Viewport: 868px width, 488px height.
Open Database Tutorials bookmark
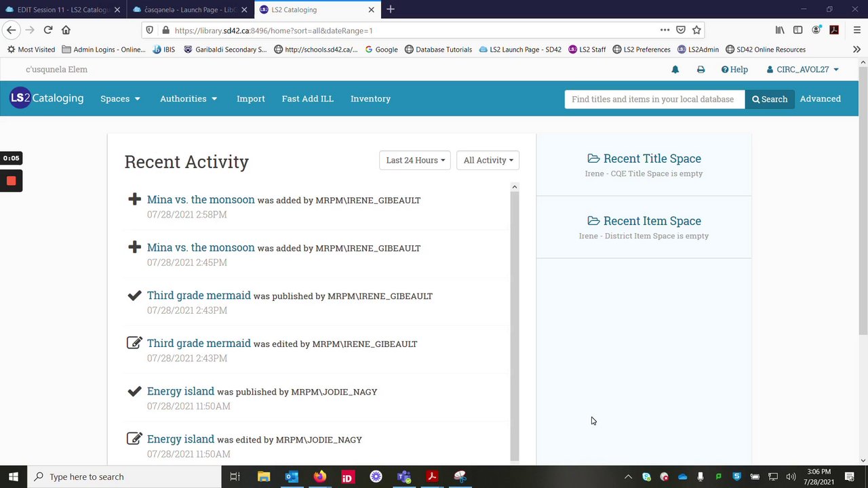point(438,49)
